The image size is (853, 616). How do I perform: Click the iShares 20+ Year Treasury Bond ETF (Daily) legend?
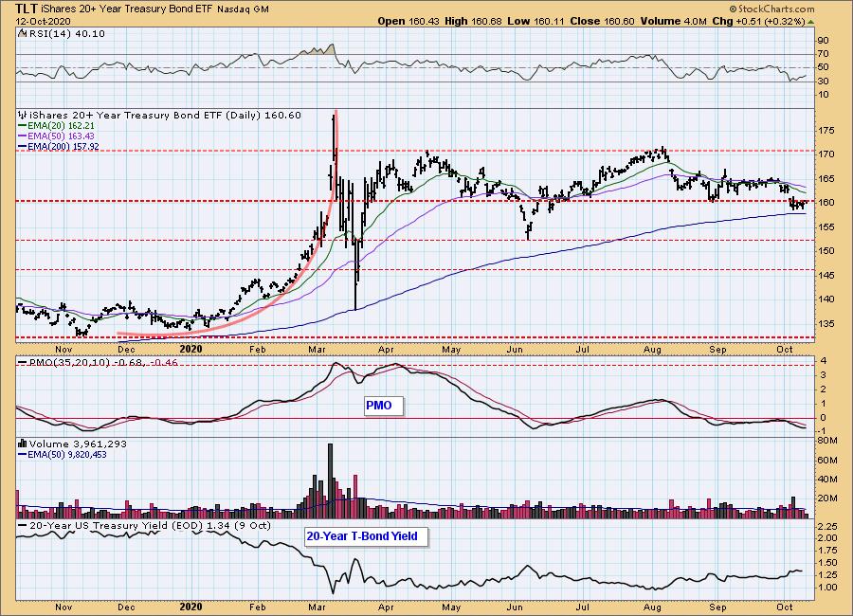[165, 115]
